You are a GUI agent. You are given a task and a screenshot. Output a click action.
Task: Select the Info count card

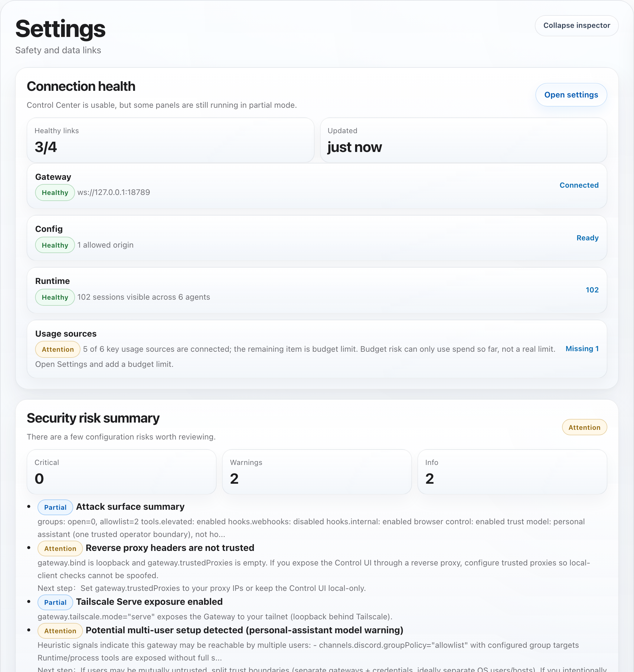click(512, 472)
